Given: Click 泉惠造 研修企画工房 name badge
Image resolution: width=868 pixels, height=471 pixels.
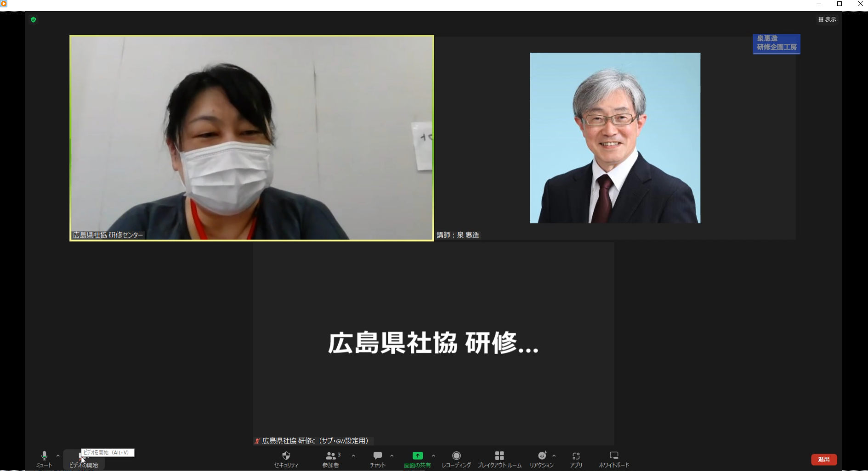Looking at the screenshot, I should pos(777,43).
